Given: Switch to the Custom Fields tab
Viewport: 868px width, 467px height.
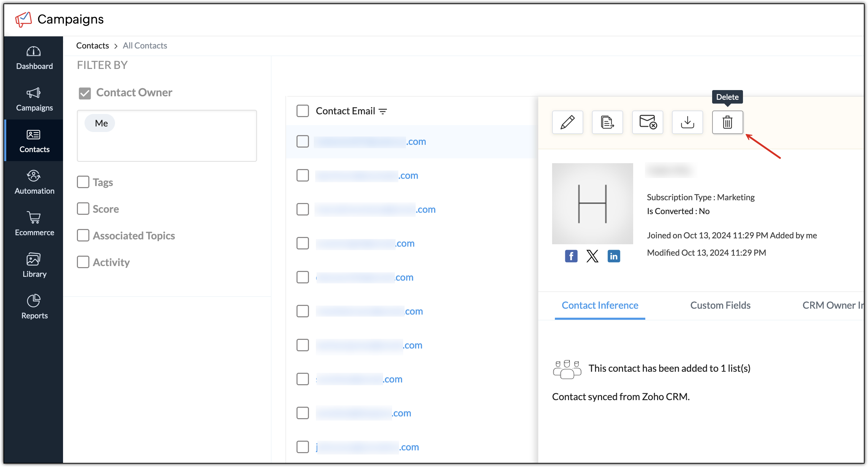Looking at the screenshot, I should click(x=720, y=305).
